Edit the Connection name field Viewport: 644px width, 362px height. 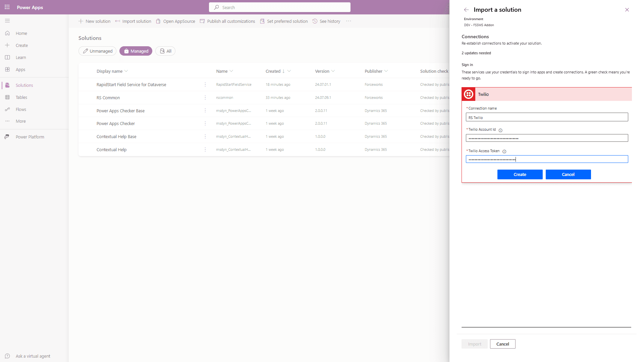(547, 117)
